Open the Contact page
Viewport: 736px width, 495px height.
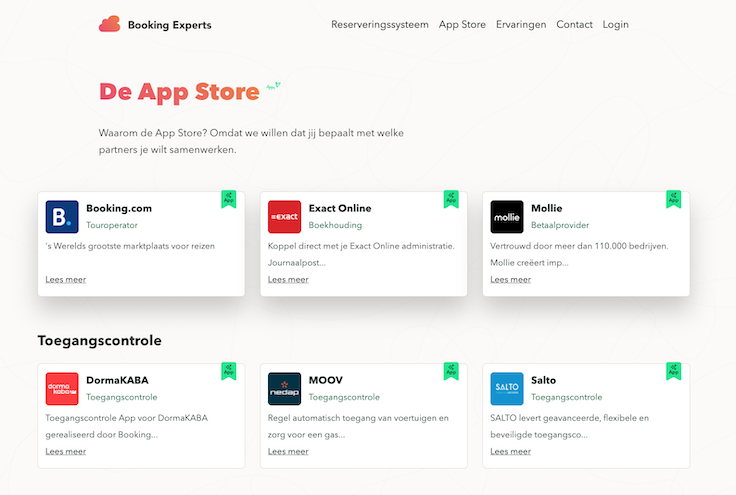point(575,24)
